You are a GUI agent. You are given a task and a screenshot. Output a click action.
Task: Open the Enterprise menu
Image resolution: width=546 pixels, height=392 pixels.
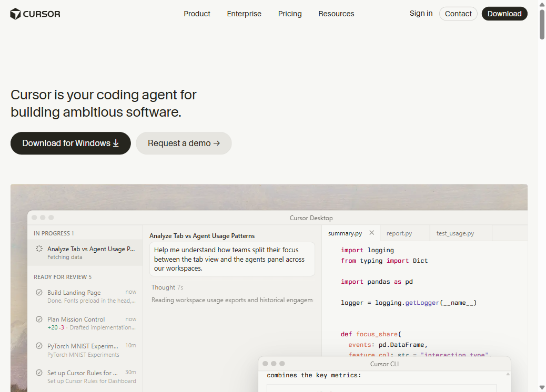click(244, 14)
